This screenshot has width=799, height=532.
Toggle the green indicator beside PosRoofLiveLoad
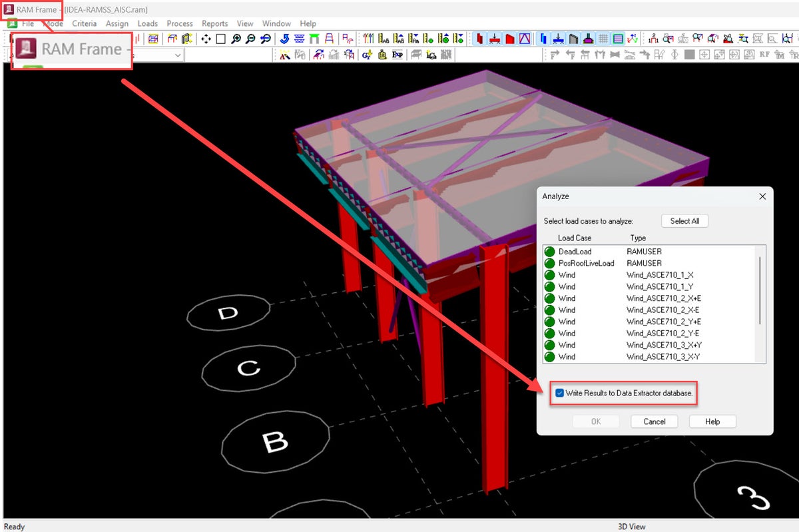(551, 263)
